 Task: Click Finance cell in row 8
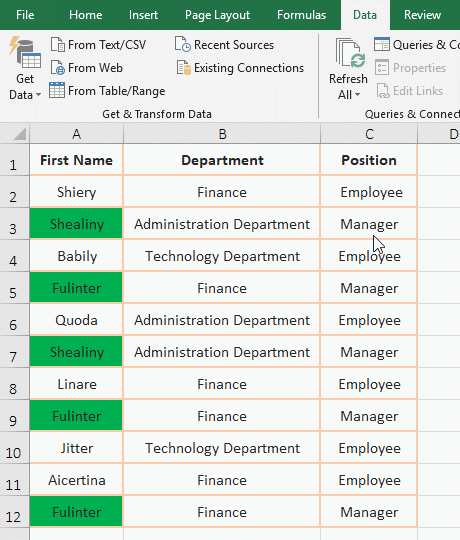coord(222,384)
